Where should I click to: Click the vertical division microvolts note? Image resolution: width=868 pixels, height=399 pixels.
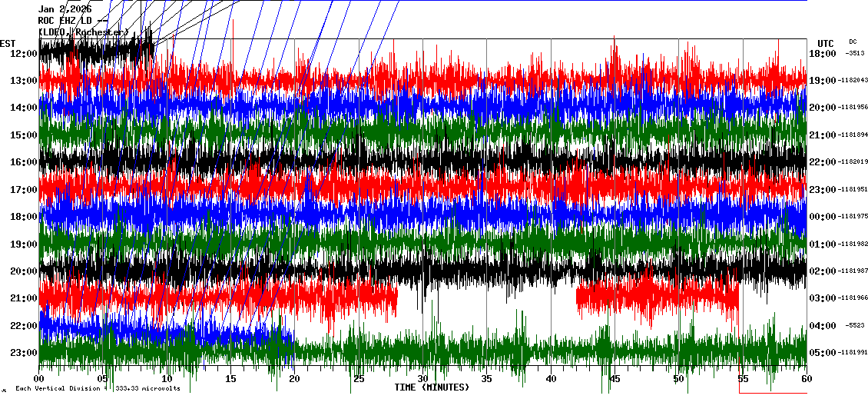(97, 388)
